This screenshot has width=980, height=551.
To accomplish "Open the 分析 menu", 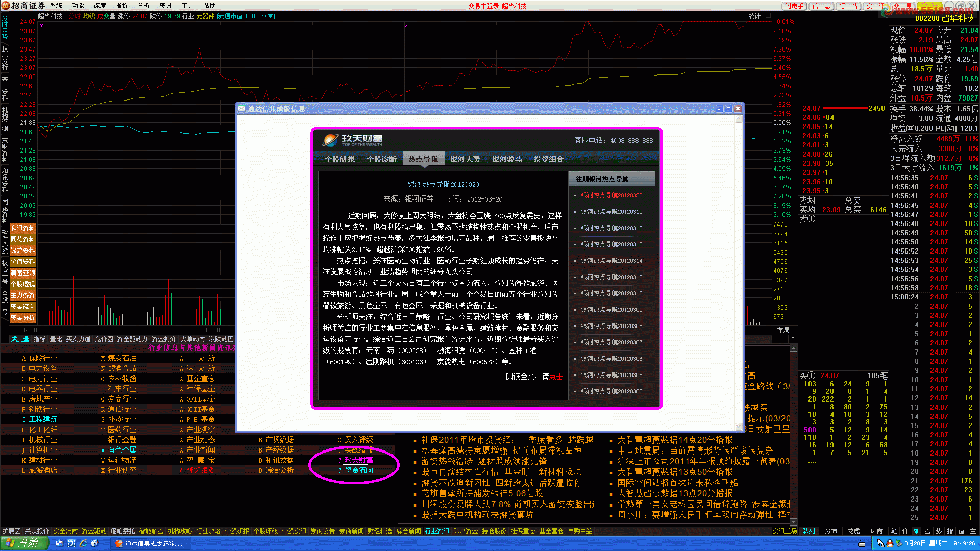I will click(144, 6).
